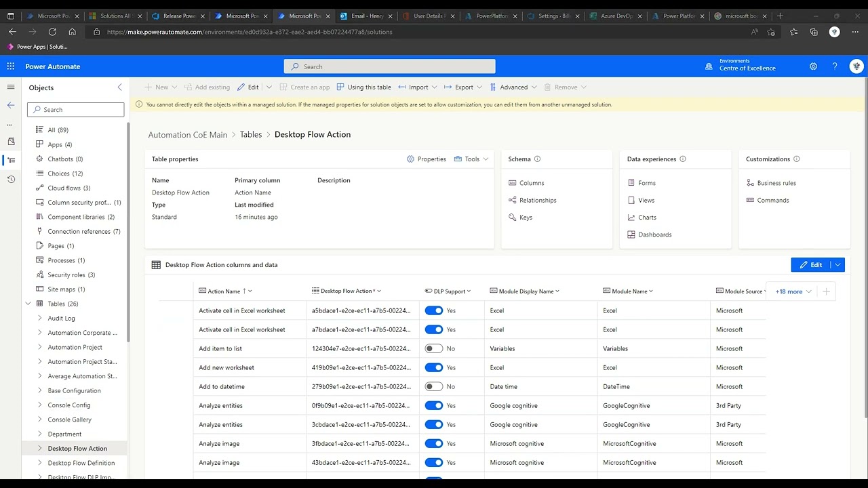Collapse the Tables tree node
The width and height of the screenshot is (868, 488).
(x=28, y=304)
